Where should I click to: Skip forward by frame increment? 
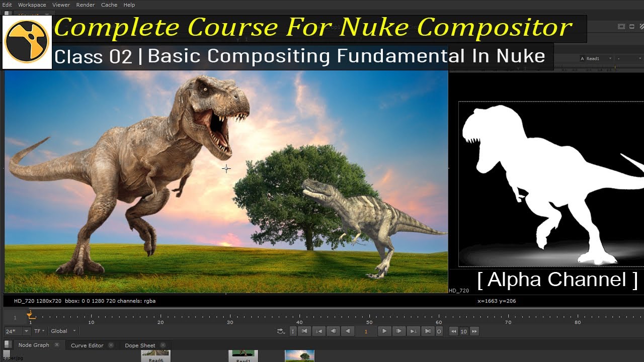(474, 331)
